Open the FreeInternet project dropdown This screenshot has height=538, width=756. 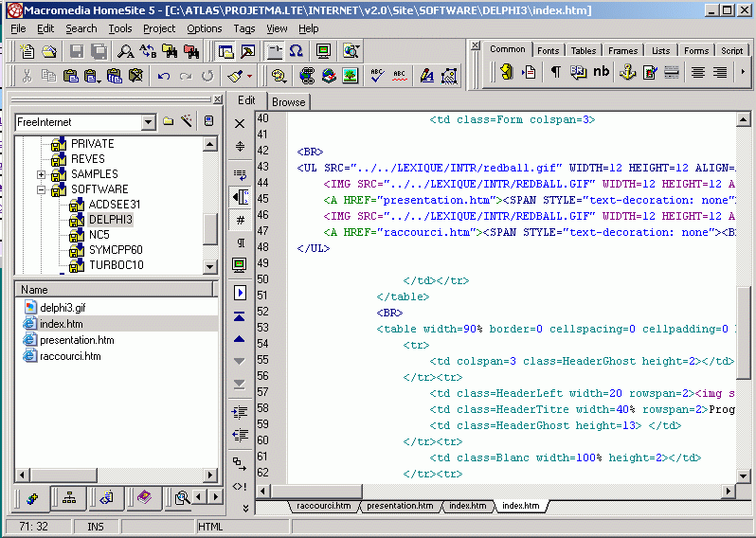tap(148, 122)
